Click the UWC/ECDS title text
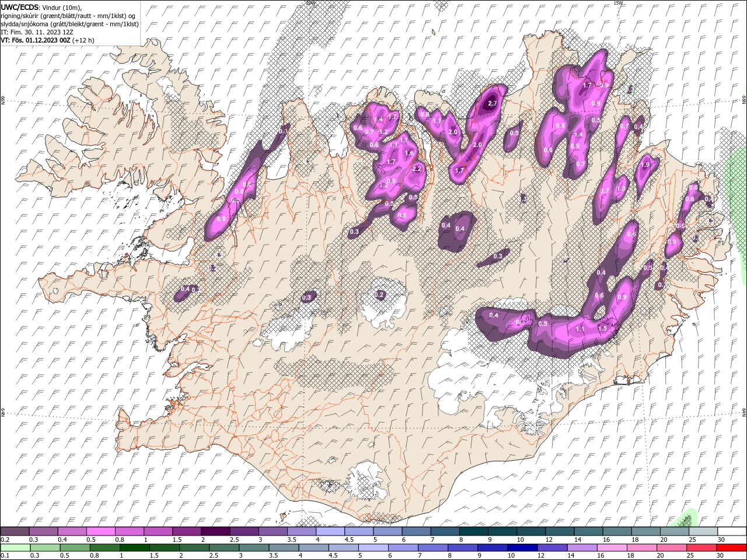 coord(20,7)
